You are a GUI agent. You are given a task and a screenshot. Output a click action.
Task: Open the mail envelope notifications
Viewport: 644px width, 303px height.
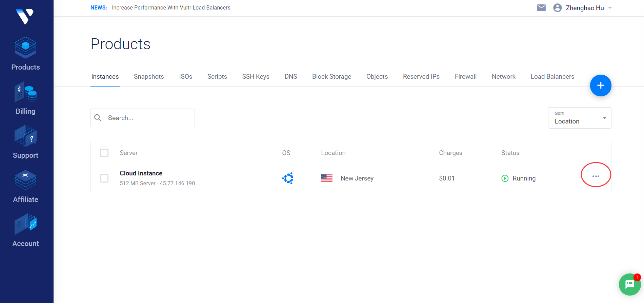click(x=541, y=8)
